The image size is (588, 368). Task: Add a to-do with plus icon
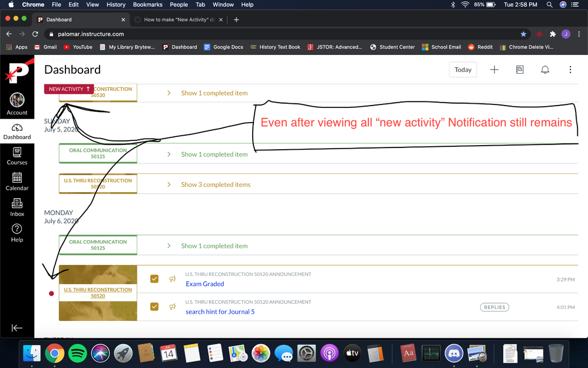[494, 70]
